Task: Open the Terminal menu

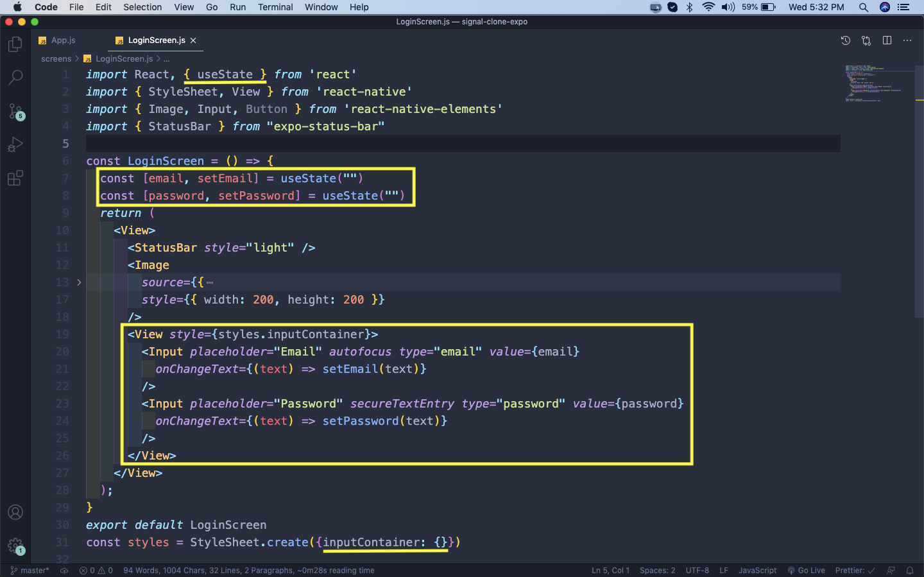Action: click(275, 7)
